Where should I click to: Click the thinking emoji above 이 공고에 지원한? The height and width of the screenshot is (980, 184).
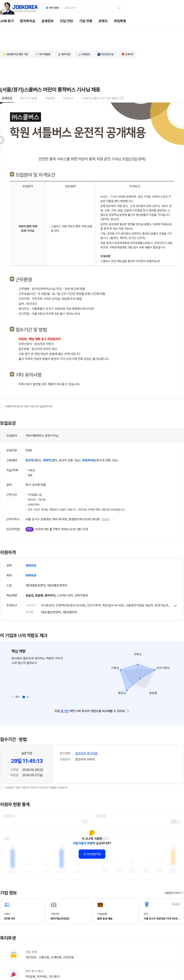92,833
